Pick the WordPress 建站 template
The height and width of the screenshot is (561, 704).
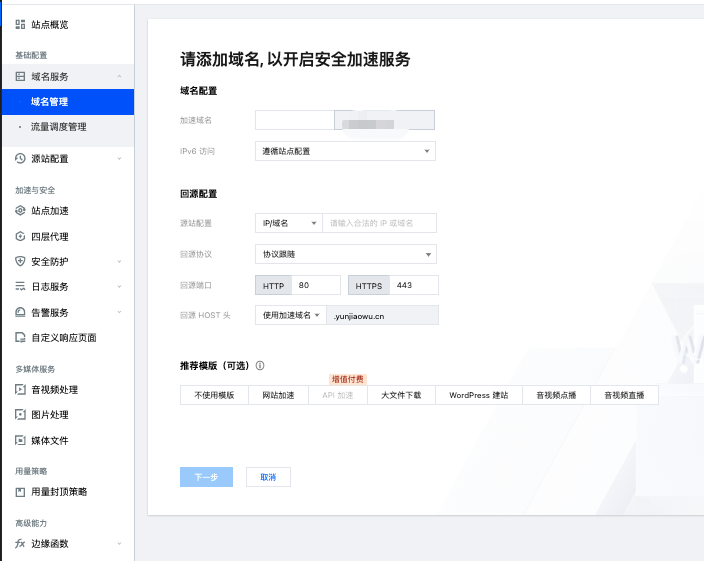click(x=478, y=395)
